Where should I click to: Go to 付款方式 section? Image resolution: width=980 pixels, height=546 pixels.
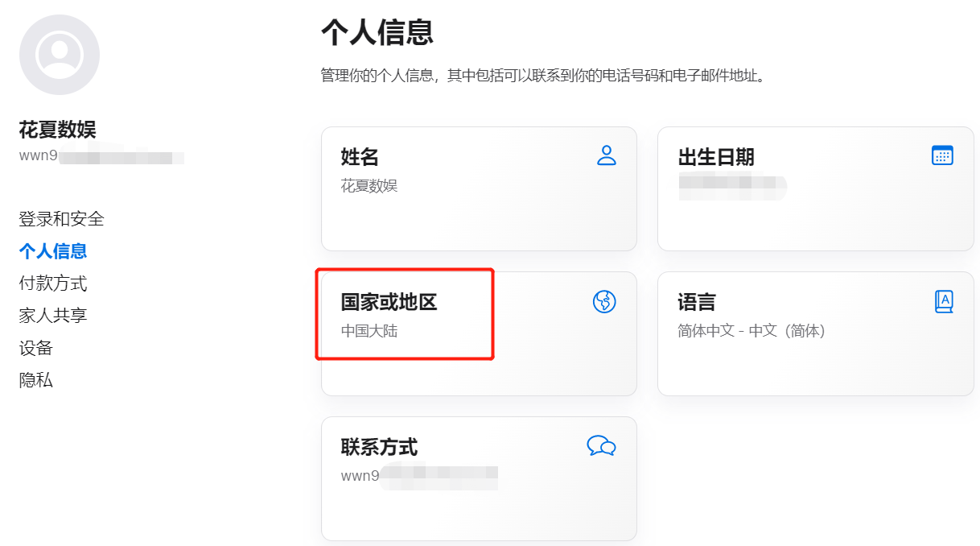pos(53,283)
